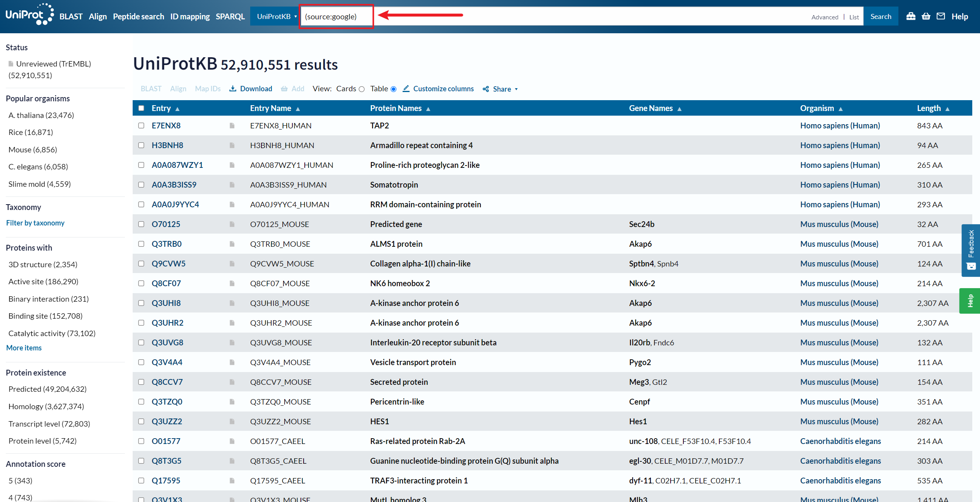Click the unreviewed file icon beside E7ENX8

point(232,125)
